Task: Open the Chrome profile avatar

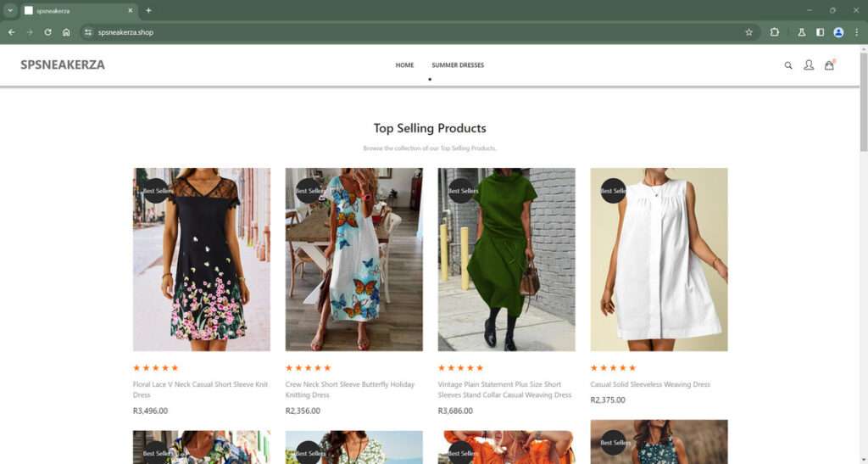Action: pyautogui.click(x=838, y=32)
